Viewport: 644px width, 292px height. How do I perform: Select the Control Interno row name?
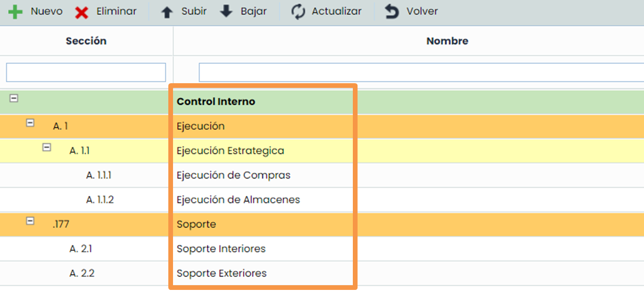[216, 102]
